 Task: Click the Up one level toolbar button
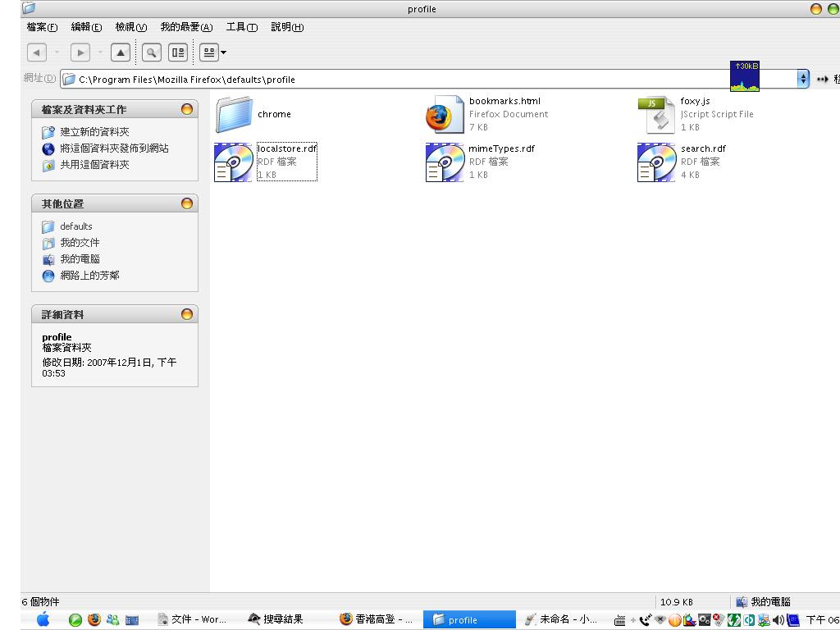121,52
